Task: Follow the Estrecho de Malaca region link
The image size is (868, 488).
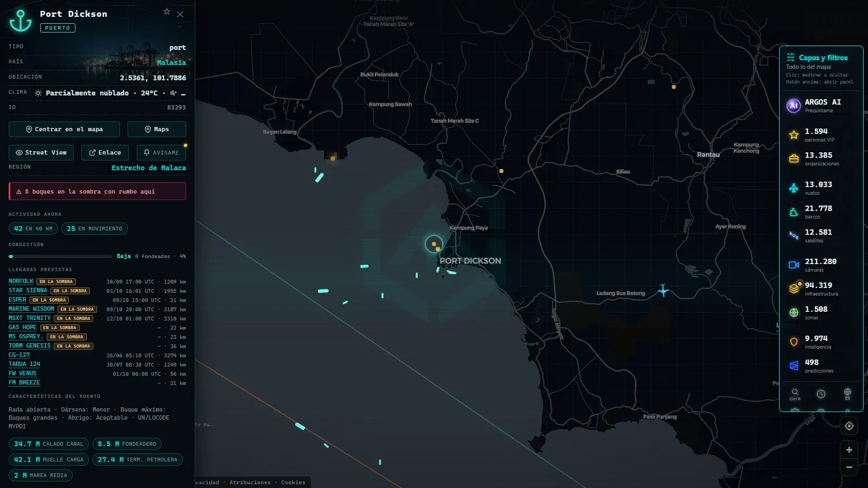Action: tap(149, 168)
